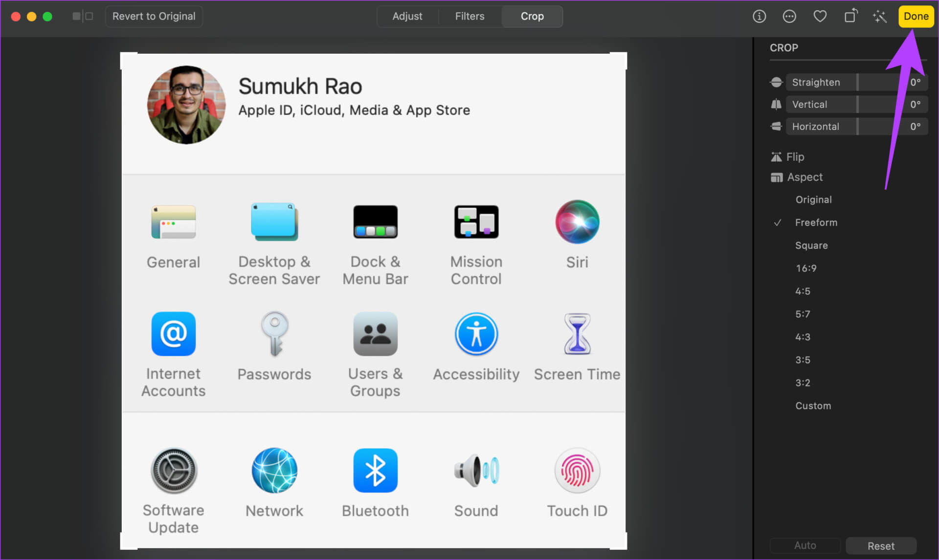939x560 pixels.
Task: Click the Aspect ratio icon
Action: (776, 177)
